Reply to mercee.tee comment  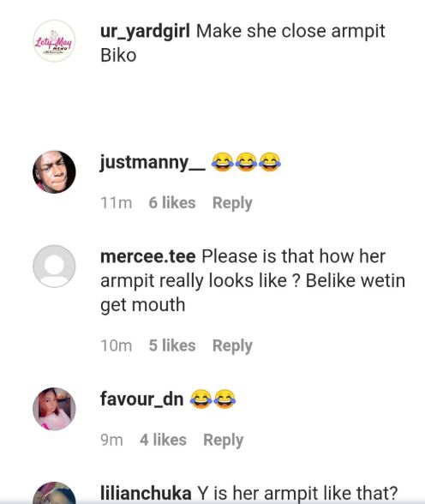click(232, 346)
